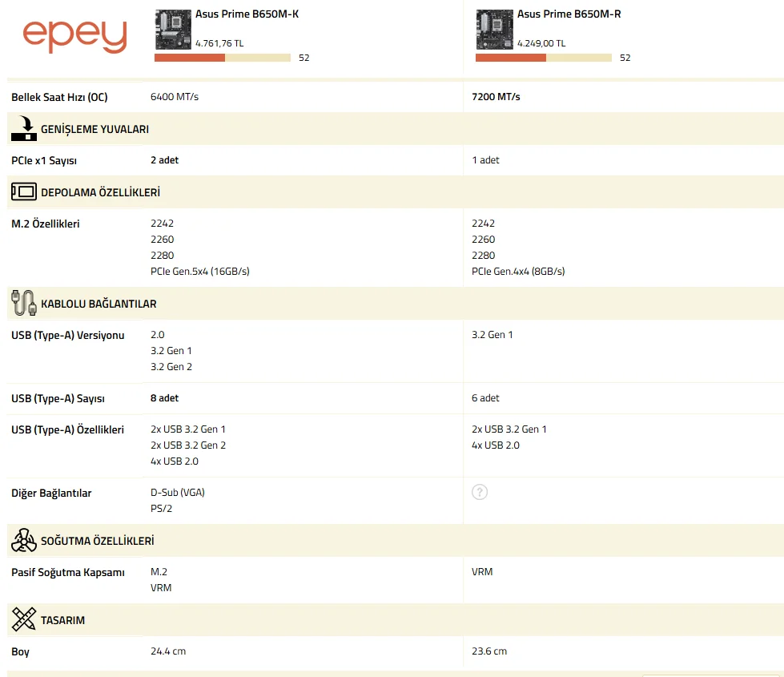Click the Asus Prime B650M-R title link
Viewport: 784px width, 677px height.
(x=569, y=14)
